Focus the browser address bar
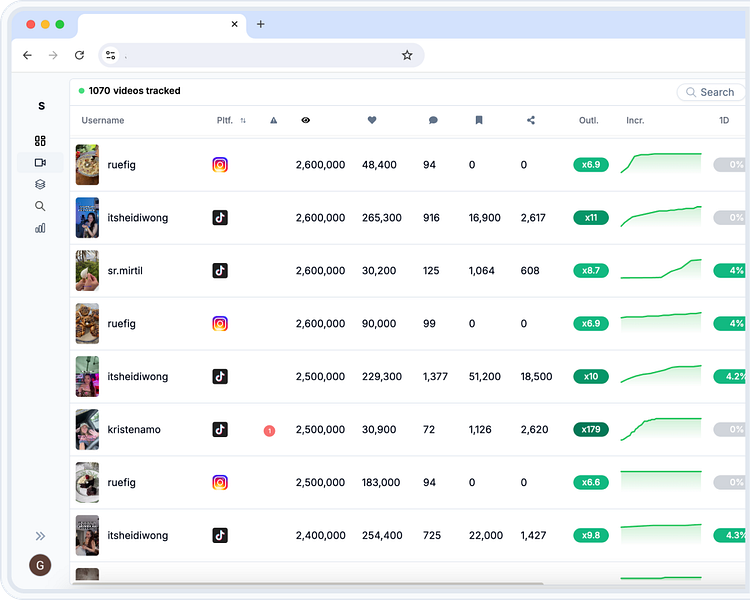750x600 pixels. (x=261, y=56)
